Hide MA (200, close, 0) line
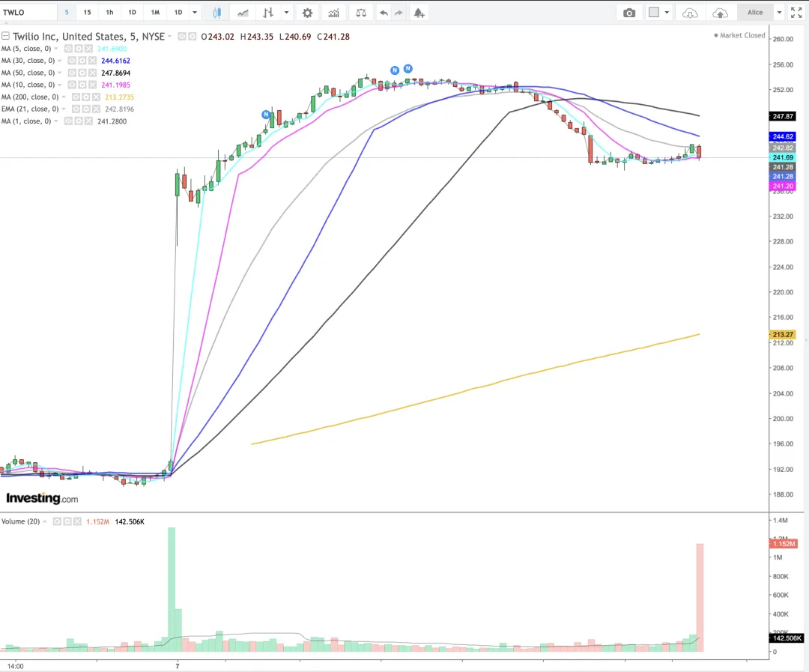This screenshot has width=809, height=672. (76, 97)
